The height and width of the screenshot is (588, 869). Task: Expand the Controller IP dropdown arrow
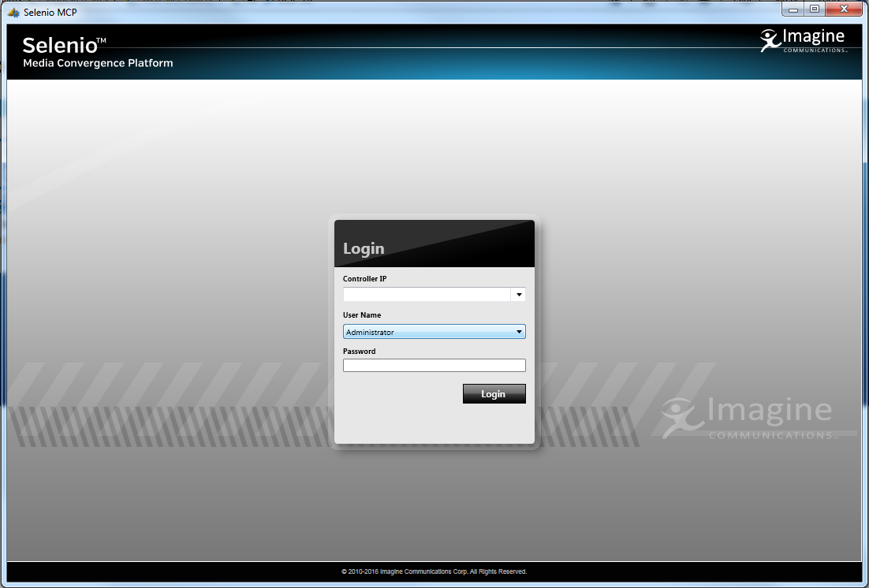point(519,294)
